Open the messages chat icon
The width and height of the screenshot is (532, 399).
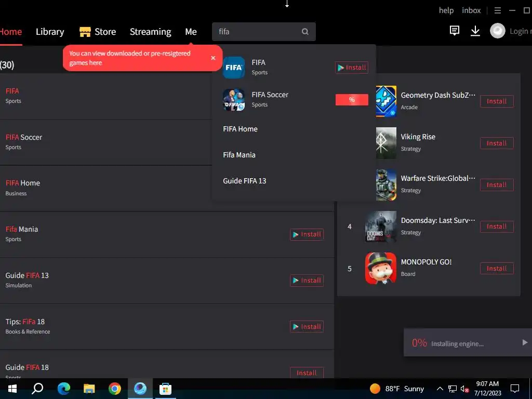[454, 31]
